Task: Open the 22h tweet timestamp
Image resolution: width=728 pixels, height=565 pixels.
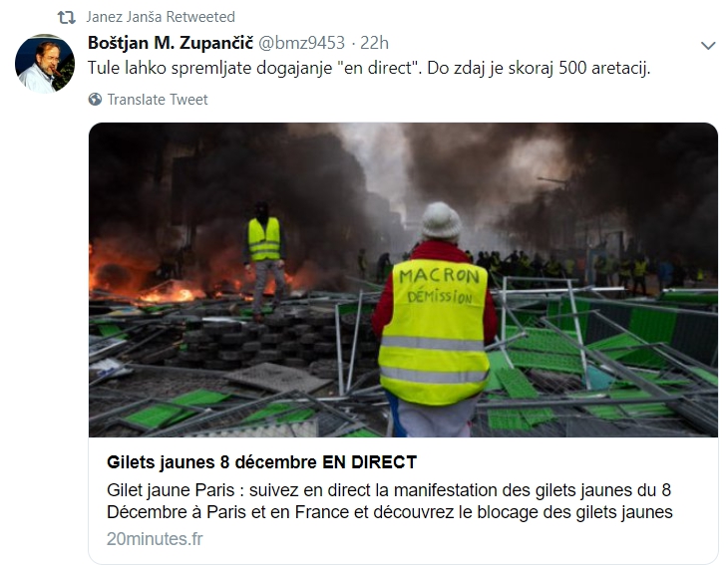Action: click(374, 43)
